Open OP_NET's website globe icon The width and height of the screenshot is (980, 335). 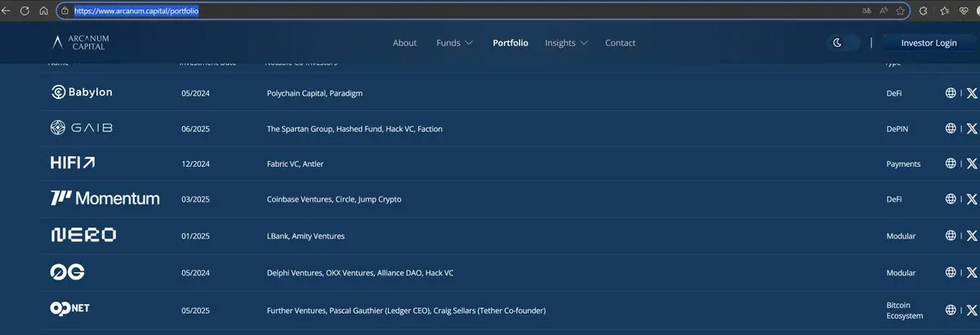point(951,310)
